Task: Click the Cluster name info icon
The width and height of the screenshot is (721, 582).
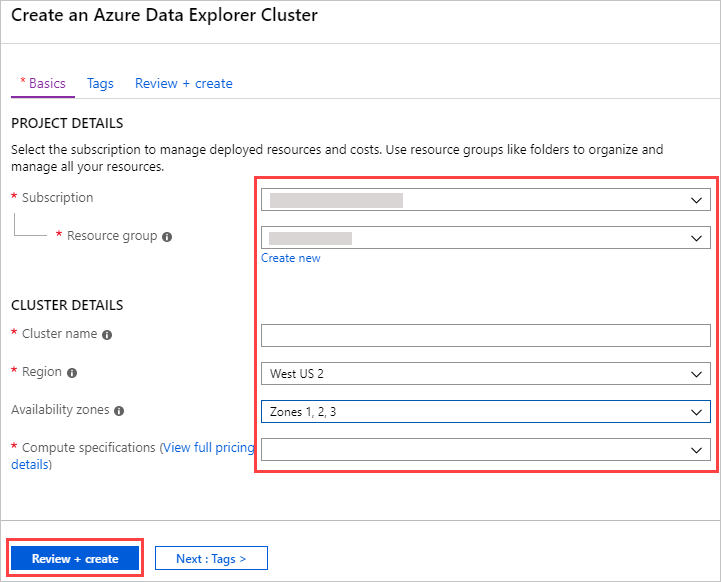Action: pos(107,334)
